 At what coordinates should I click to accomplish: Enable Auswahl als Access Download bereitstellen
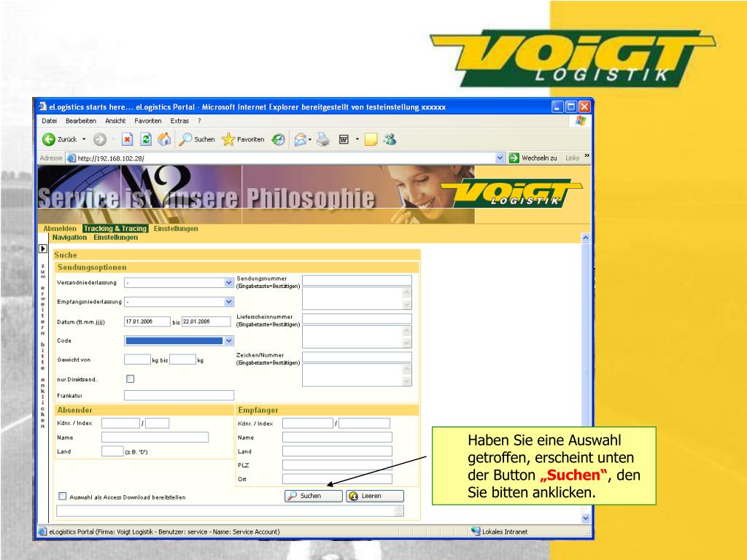click(x=63, y=496)
